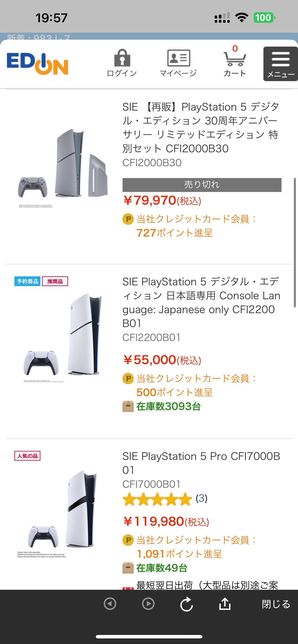
Task: Click the page scrollbar on right edge
Action: [295, 242]
